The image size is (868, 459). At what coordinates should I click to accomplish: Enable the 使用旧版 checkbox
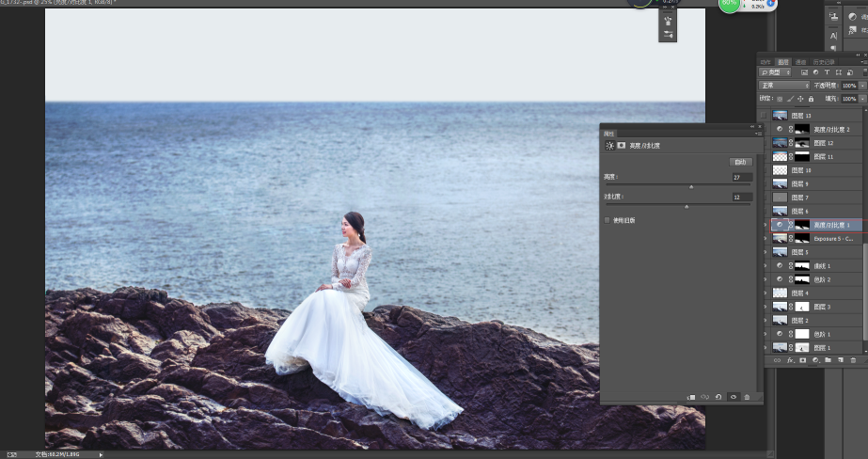(x=608, y=220)
